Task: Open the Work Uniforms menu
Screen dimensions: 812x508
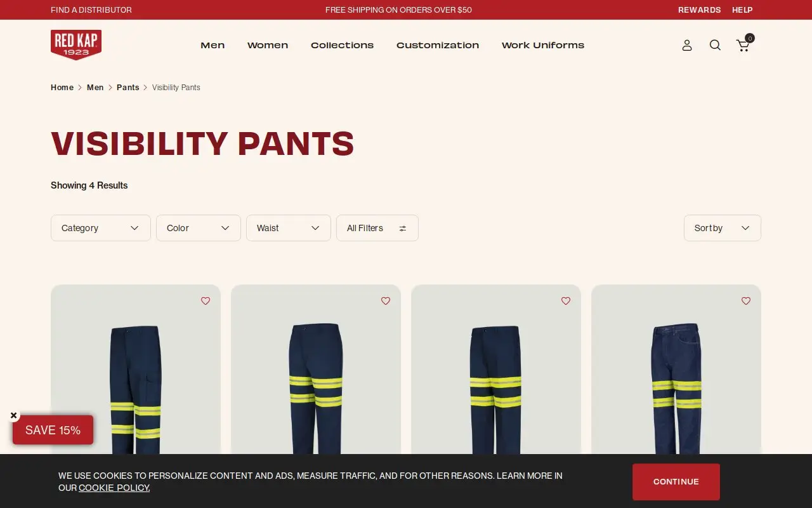Action: pos(543,45)
